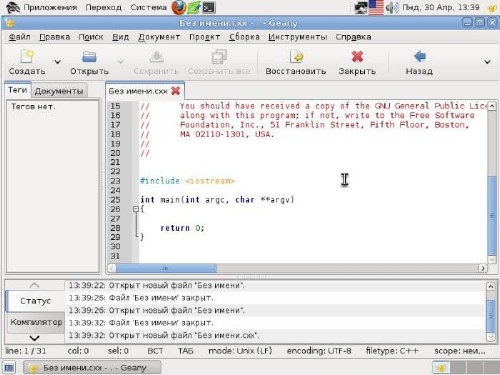The width and height of the screenshot is (500, 375).
Task: Switch to the Компилятор message tab
Action: 36,322
